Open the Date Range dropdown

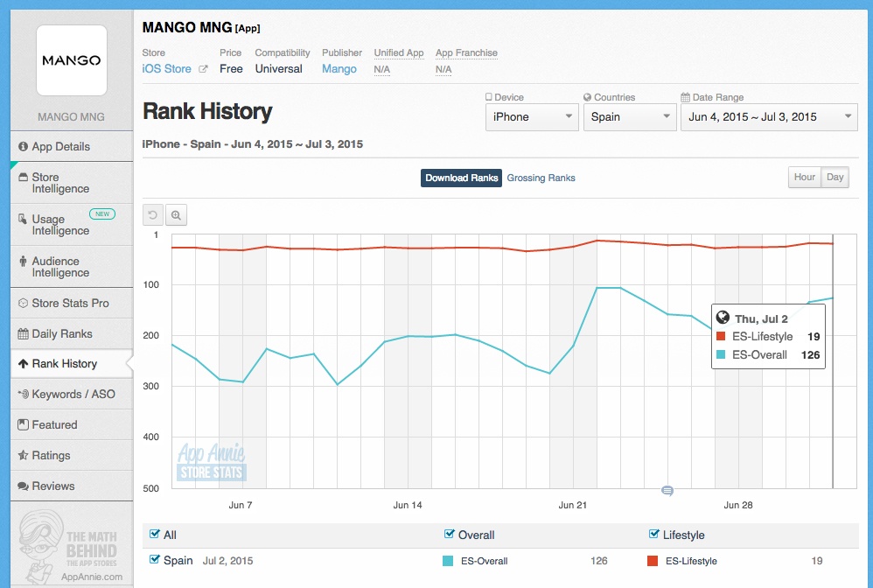click(769, 117)
